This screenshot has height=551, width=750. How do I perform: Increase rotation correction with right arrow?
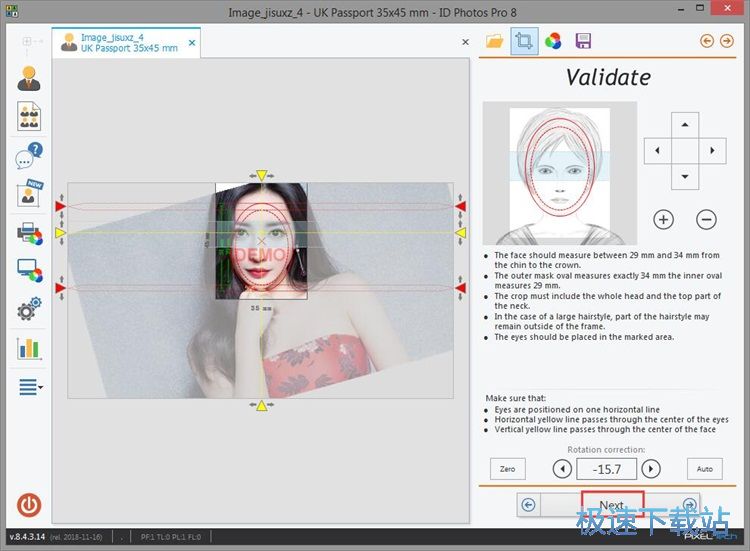coord(651,468)
